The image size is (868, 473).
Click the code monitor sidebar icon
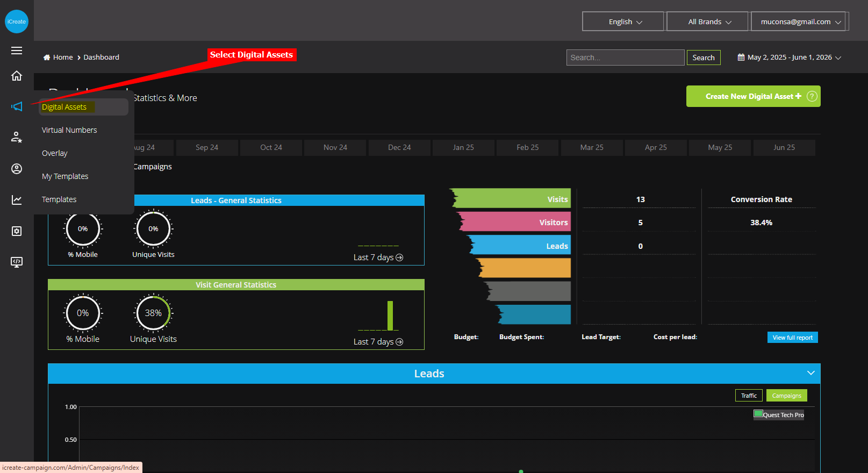coord(17,262)
